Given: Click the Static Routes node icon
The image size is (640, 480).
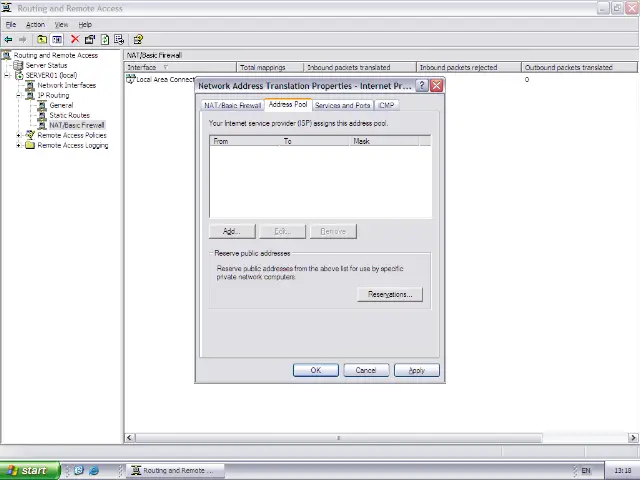Looking at the screenshot, I should [42, 116].
